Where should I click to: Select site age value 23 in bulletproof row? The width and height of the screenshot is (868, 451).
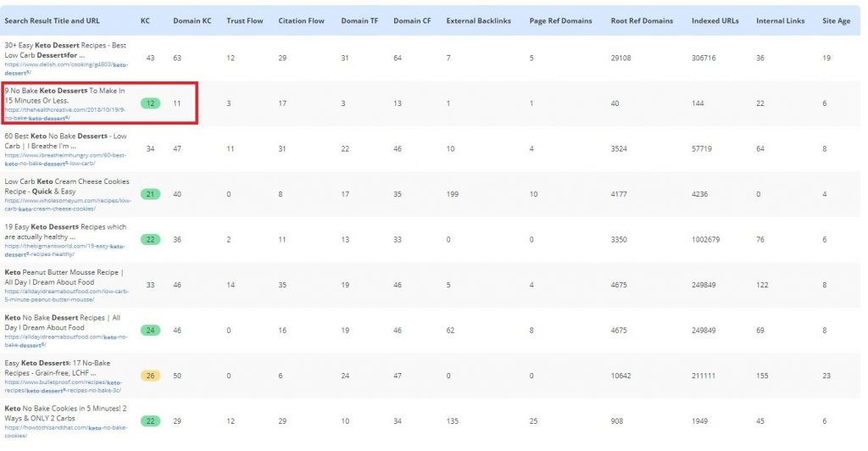point(826,376)
